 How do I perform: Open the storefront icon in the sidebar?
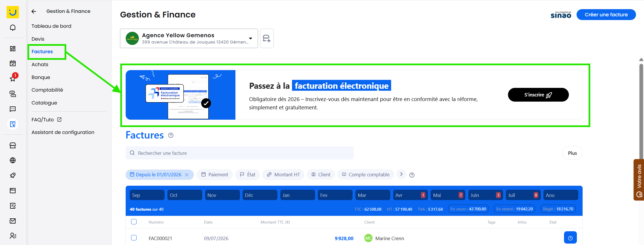click(13, 145)
